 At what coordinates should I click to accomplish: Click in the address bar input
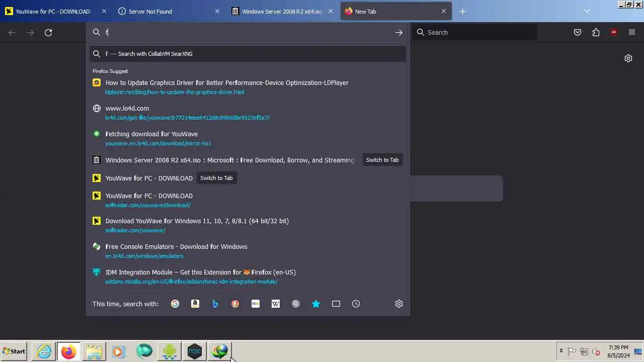click(x=247, y=32)
